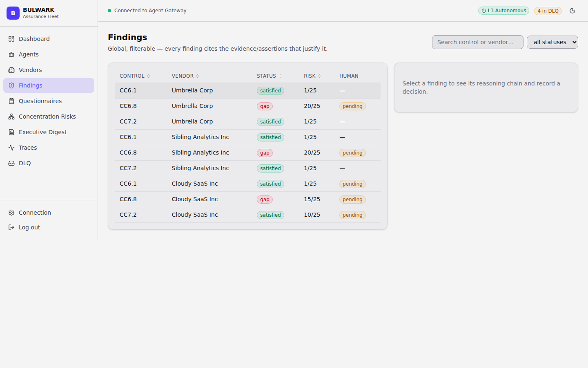Click the Questionnaires clipboard icon
588x368 pixels.
11,101
